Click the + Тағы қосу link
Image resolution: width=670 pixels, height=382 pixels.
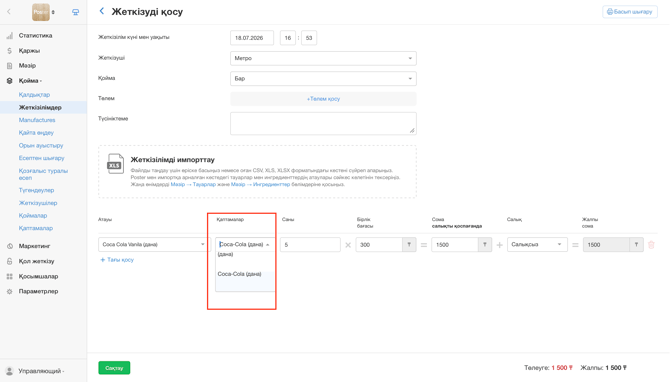click(x=117, y=260)
